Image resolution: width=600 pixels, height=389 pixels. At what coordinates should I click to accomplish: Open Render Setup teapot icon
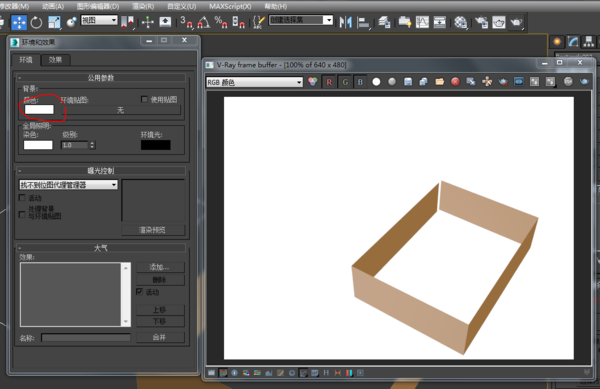481,22
